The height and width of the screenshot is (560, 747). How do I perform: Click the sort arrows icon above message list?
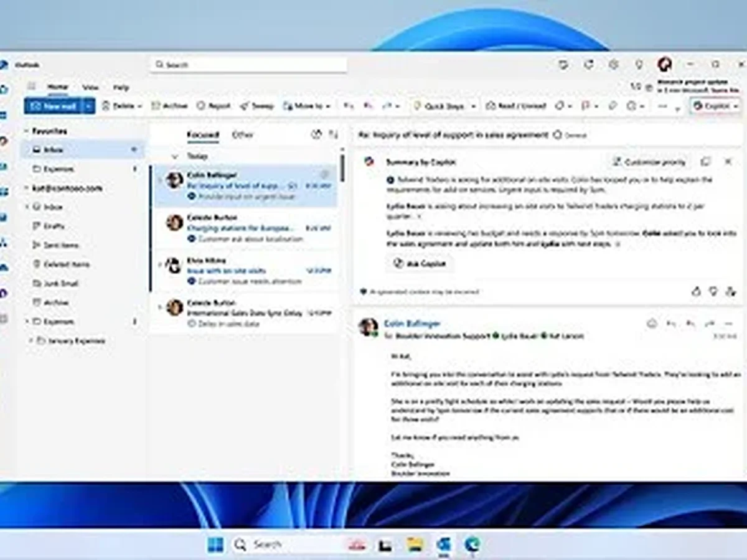click(x=333, y=134)
